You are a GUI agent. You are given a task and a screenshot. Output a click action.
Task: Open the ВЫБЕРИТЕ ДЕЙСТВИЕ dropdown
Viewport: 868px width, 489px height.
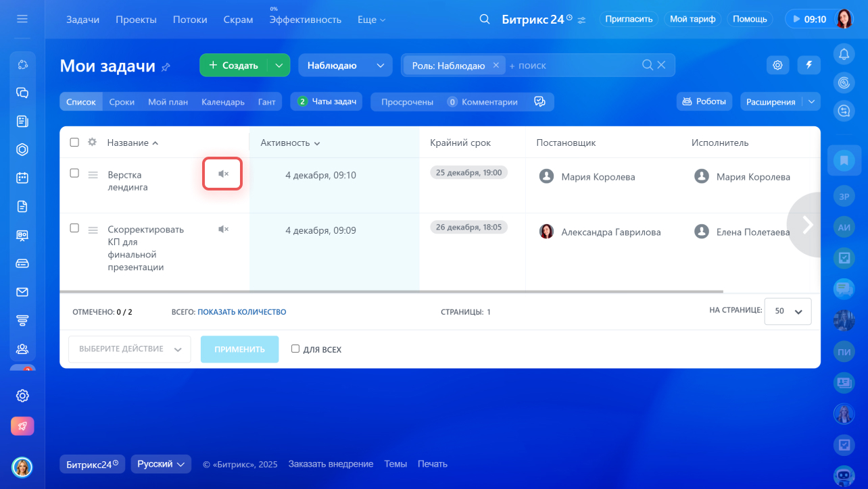click(129, 349)
